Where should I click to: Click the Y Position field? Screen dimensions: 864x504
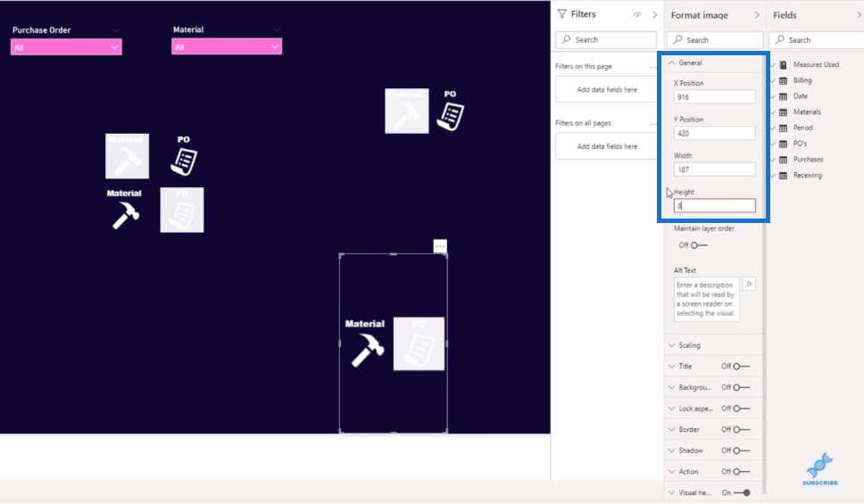click(x=714, y=133)
